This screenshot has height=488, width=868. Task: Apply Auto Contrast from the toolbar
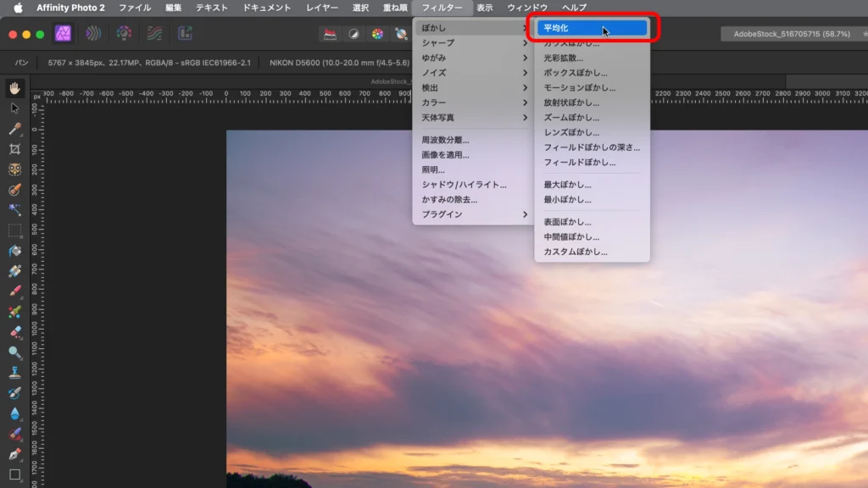[x=354, y=34]
